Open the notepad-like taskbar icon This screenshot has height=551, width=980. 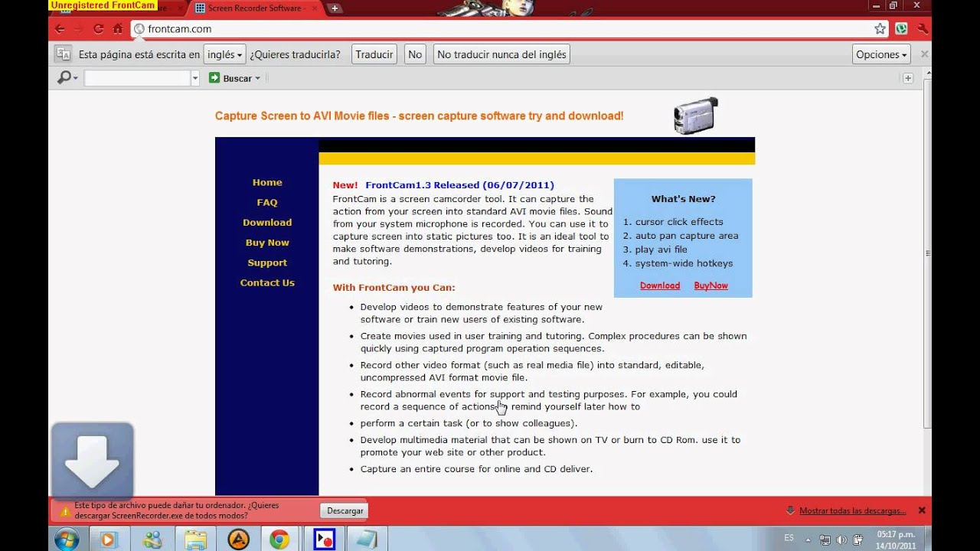tap(367, 539)
